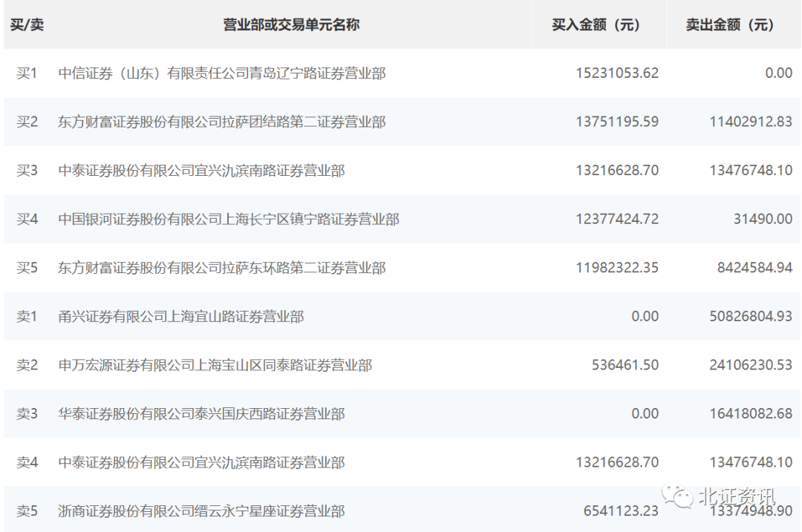Select 东方财富证券拉萨东环路第二证券营业部
Image resolution: width=802 pixels, height=532 pixels.
click(222, 268)
